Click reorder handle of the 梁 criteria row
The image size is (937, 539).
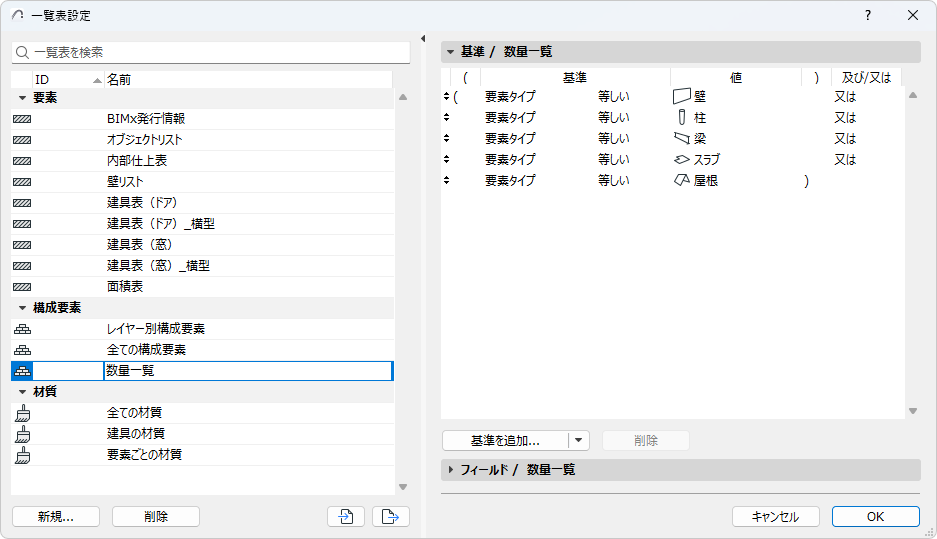[x=446, y=138]
